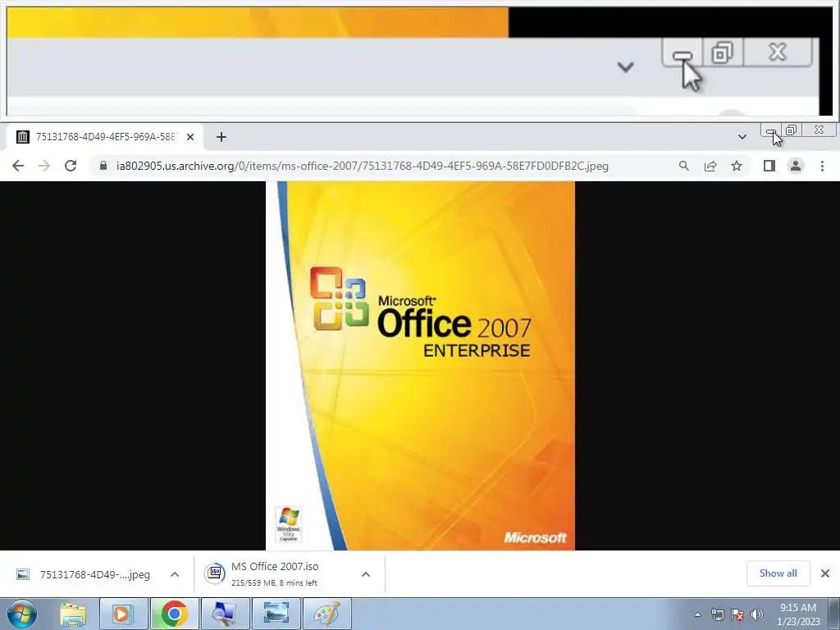Close the 75131768-4D49 tab
840x630 pixels.
(190, 137)
